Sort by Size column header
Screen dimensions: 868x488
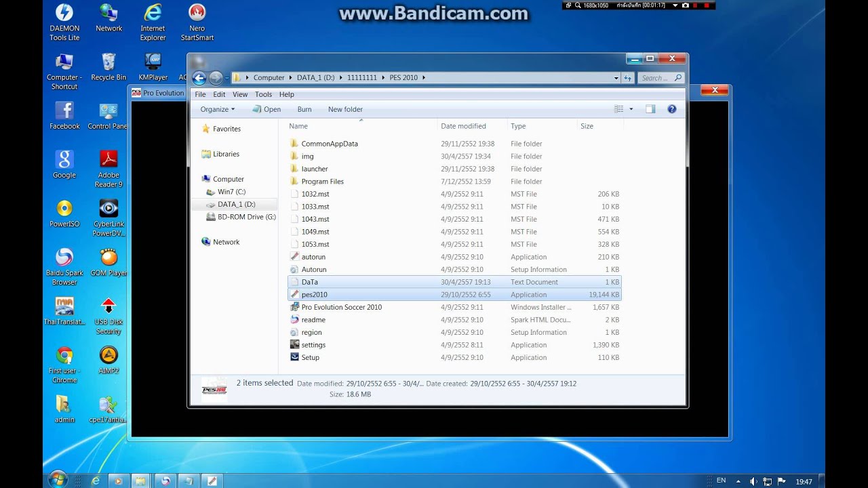pos(599,126)
